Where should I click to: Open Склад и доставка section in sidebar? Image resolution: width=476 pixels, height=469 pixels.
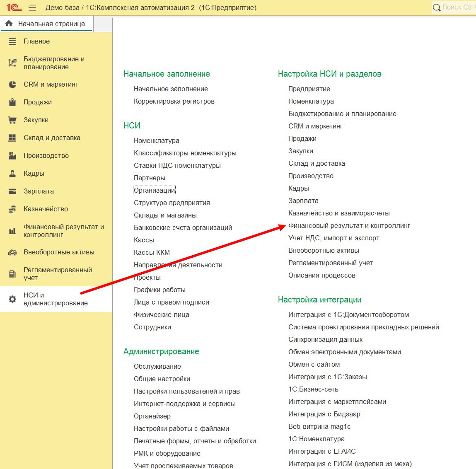pyautogui.click(x=52, y=138)
